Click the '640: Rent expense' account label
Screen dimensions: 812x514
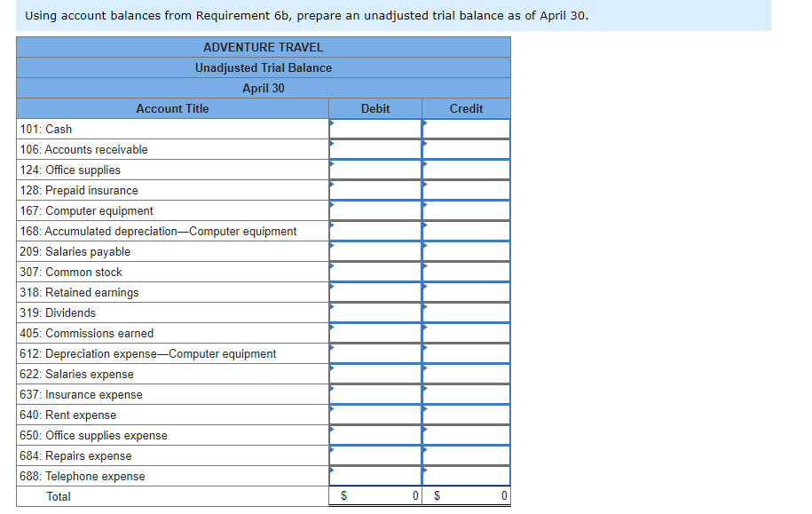[67, 415]
